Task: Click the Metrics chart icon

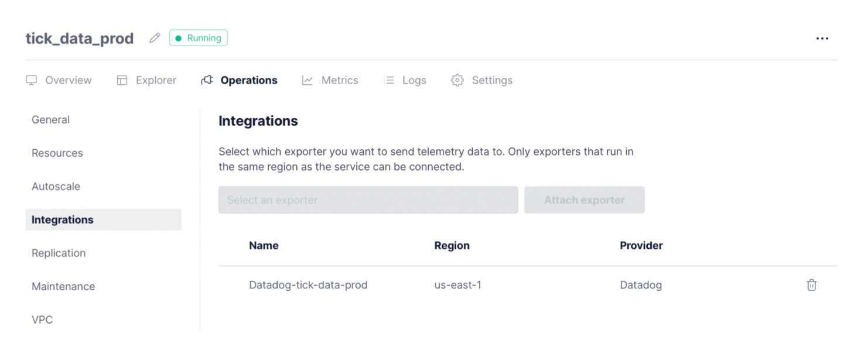Action: [307, 80]
